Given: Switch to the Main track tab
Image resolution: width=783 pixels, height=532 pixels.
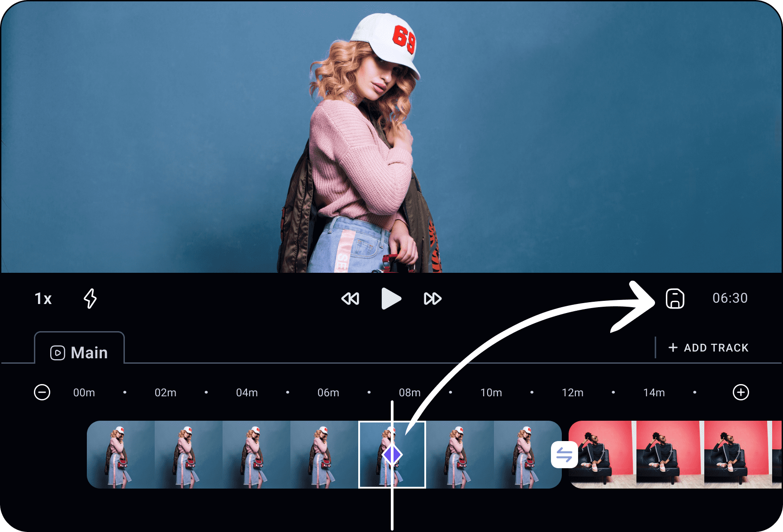Looking at the screenshot, I should [80, 352].
